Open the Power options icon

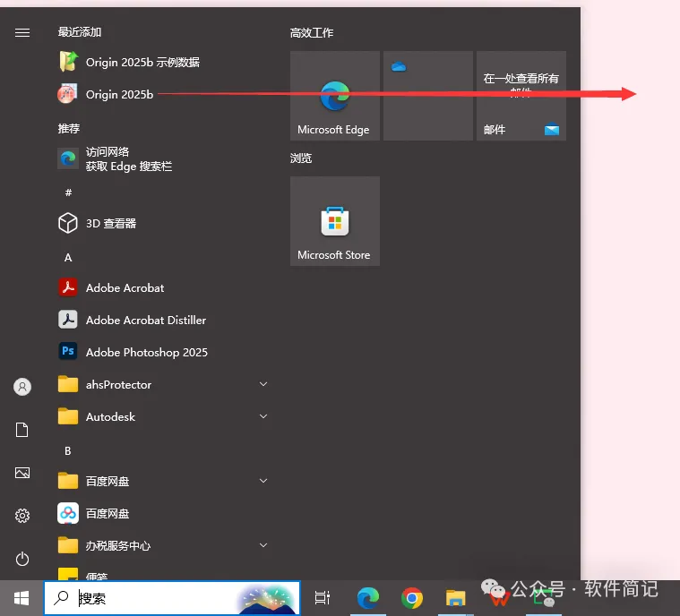click(x=22, y=559)
